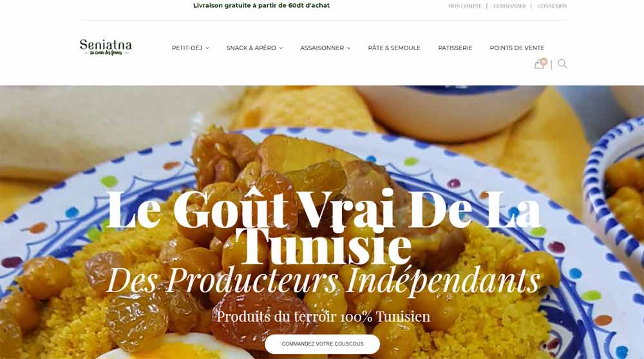Go to POINTS DE VENTE page
Image resolution: width=644 pixels, height=359 pixels.
(516, 48)
